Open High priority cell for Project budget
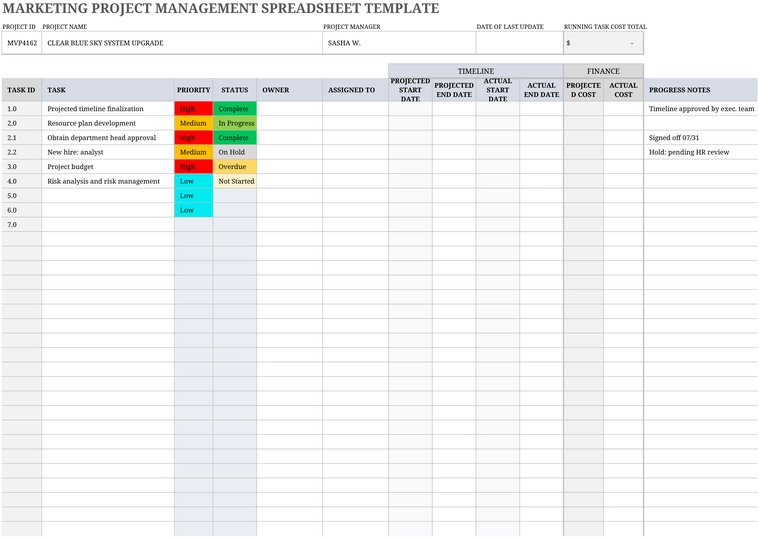The width and height of the screenshot is (759, 539). (x=194, y=167)
